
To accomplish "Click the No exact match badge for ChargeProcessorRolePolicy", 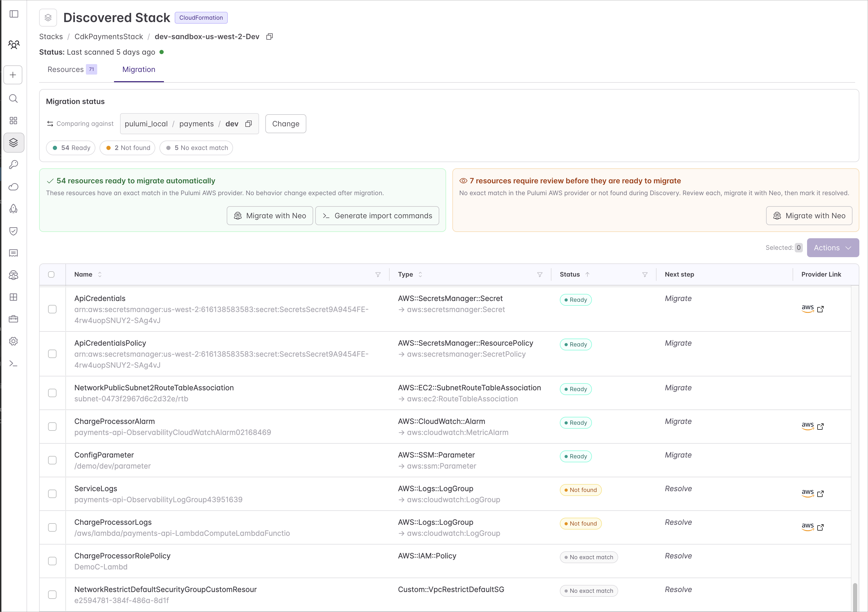I will coord(589,557).
